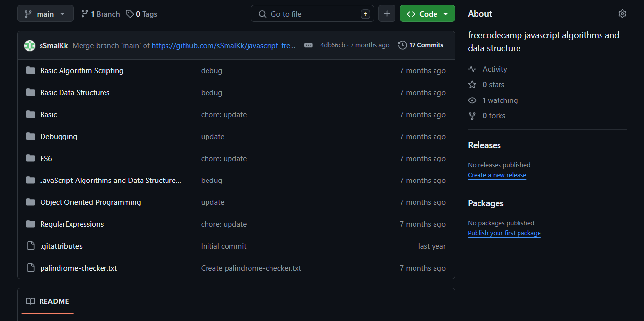Open the 1 watching link

[x=500, y=100]
